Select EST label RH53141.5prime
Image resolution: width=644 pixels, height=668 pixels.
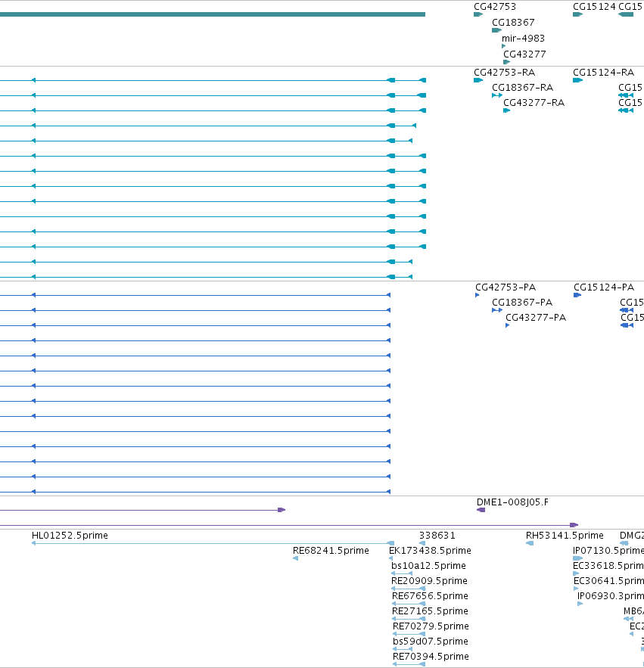pyautogui.click(x=565, y=535)
